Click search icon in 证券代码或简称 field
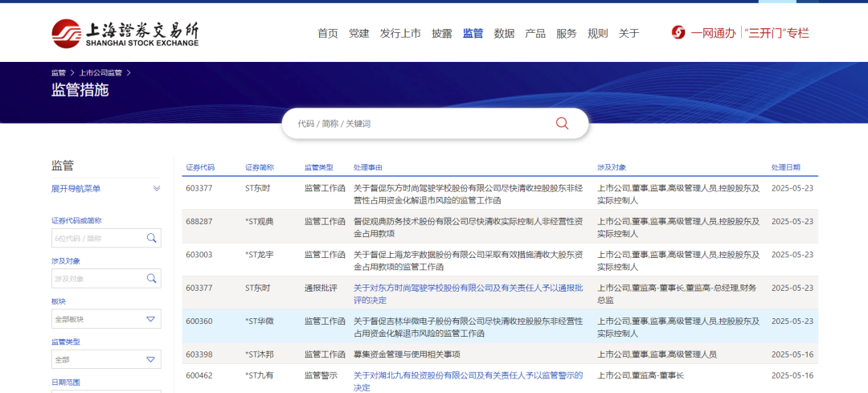Viewport: 868px width, 393px height. pos(151,238)
